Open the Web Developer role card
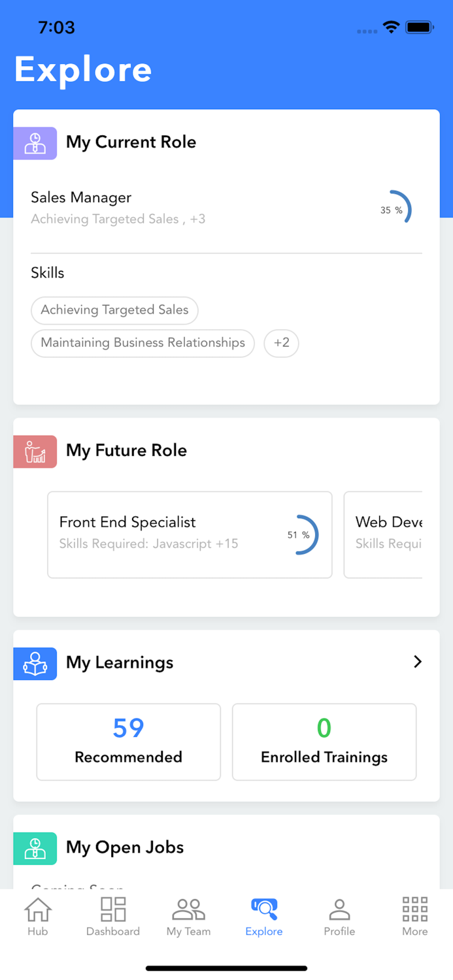The image size is (453, 980). point(398,534)
